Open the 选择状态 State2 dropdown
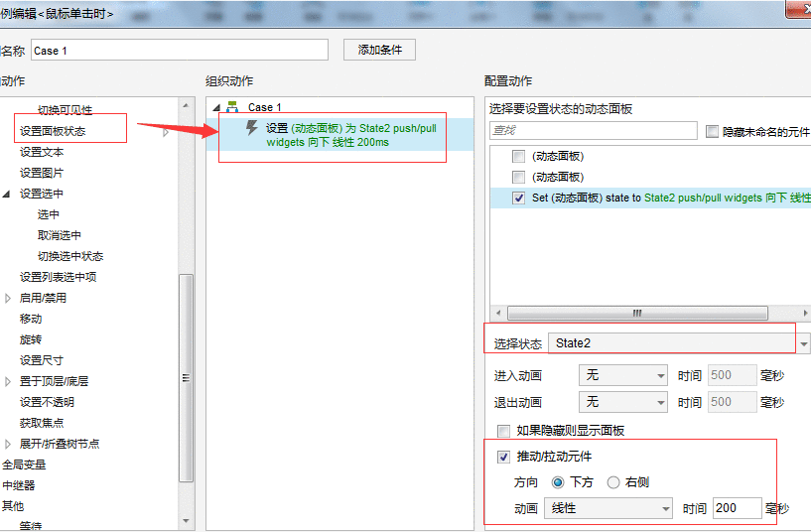 click(803, 343)
